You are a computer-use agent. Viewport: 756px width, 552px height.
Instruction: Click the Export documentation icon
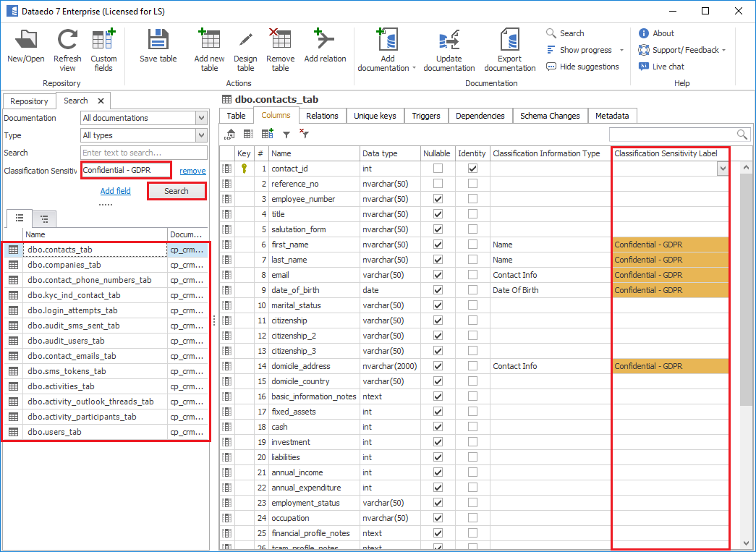click(509, 41)
